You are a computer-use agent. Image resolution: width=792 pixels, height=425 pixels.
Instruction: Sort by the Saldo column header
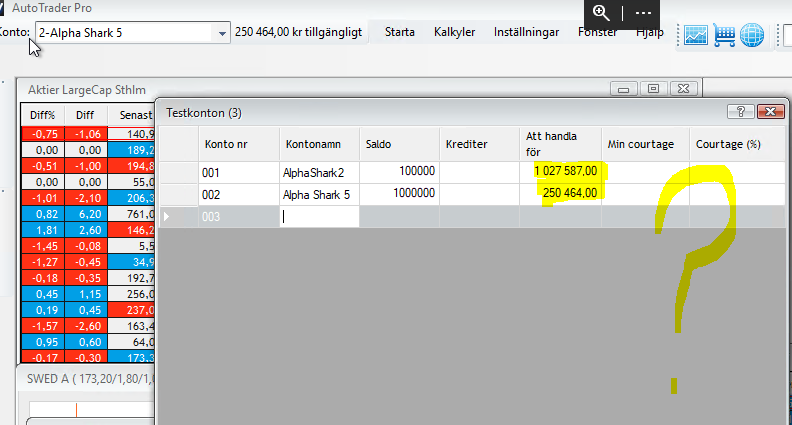pyautogui.click(x=398, y=144)
